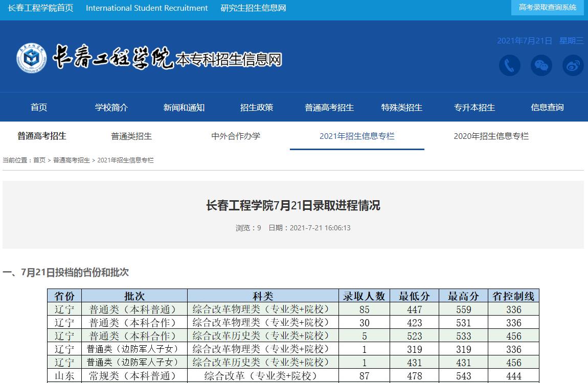The image size is (588, 383).
Task: Select 新闻和通知 in main navigation
Action: point(184,107)
